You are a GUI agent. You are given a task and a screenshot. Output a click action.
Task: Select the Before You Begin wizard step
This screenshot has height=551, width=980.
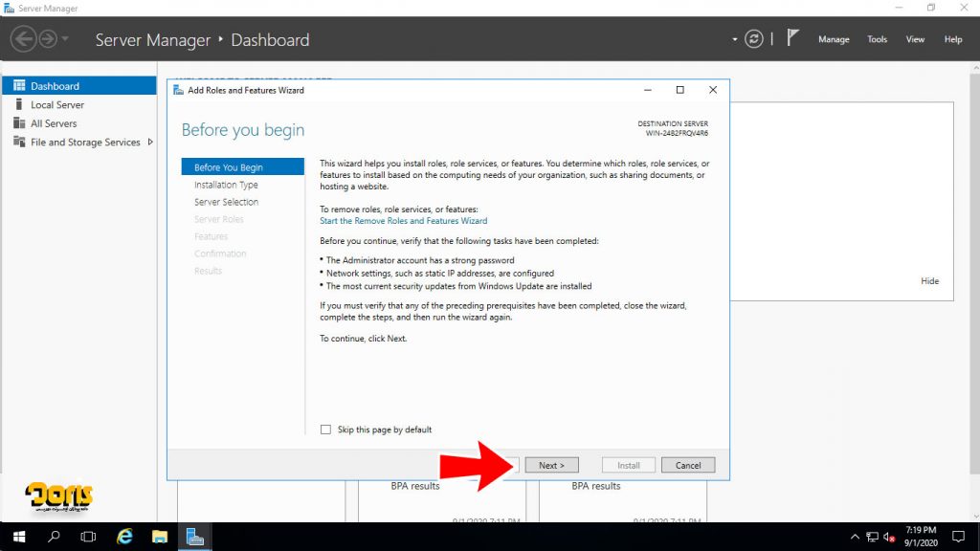click(242, 166)
